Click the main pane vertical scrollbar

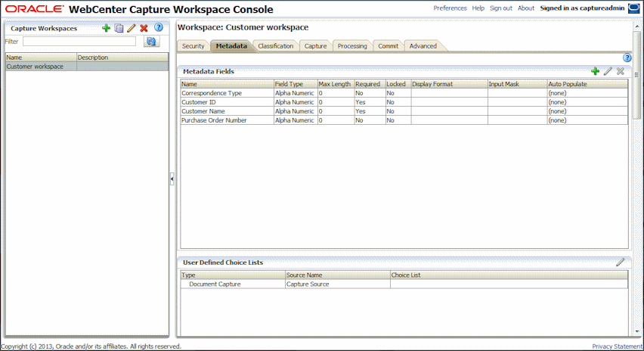click(x=637, y=75)
